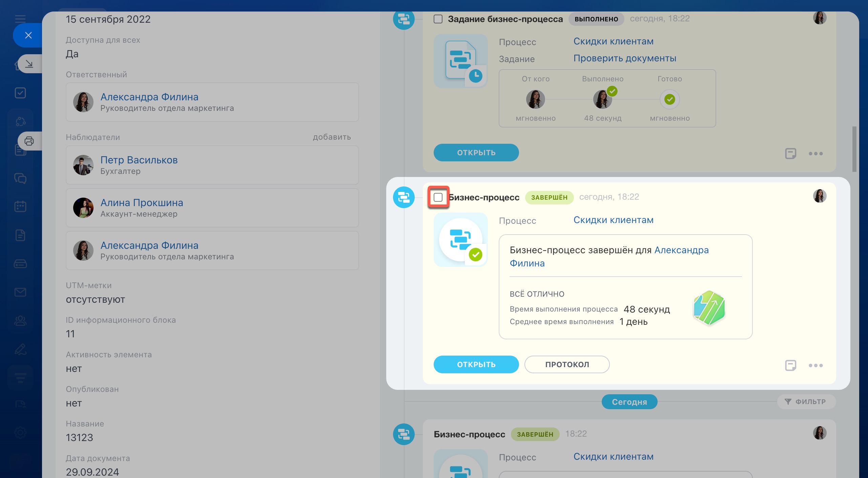Click the '29.09.2024' document date value

click(92, 472)
